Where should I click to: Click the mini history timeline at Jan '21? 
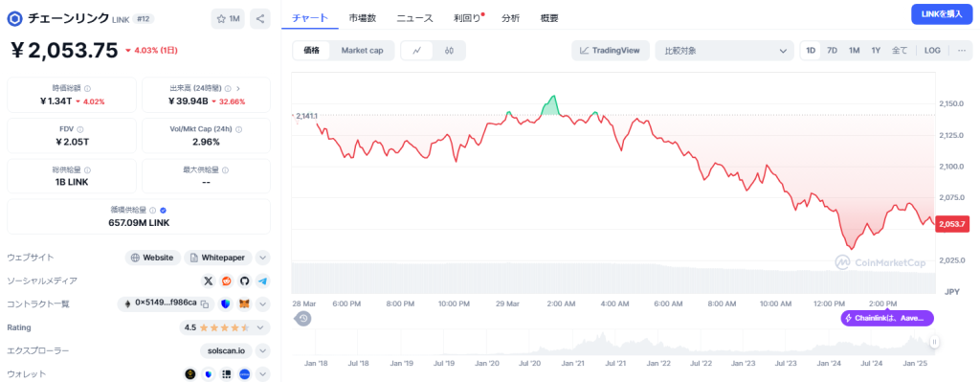(x=573, y=363)
